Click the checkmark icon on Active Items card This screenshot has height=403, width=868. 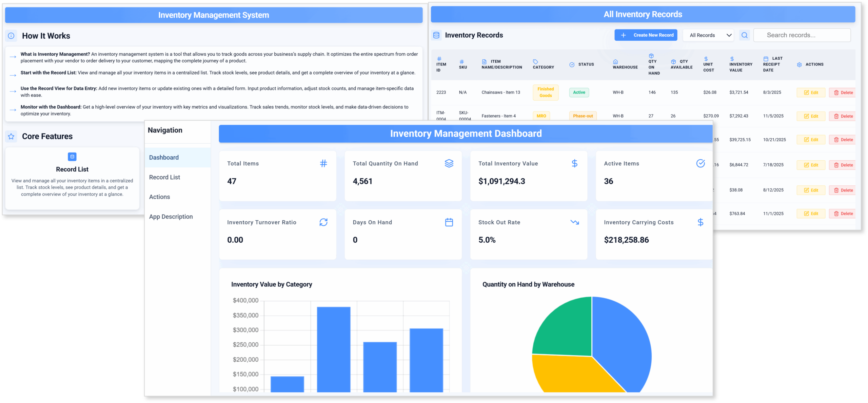(700, 163)
